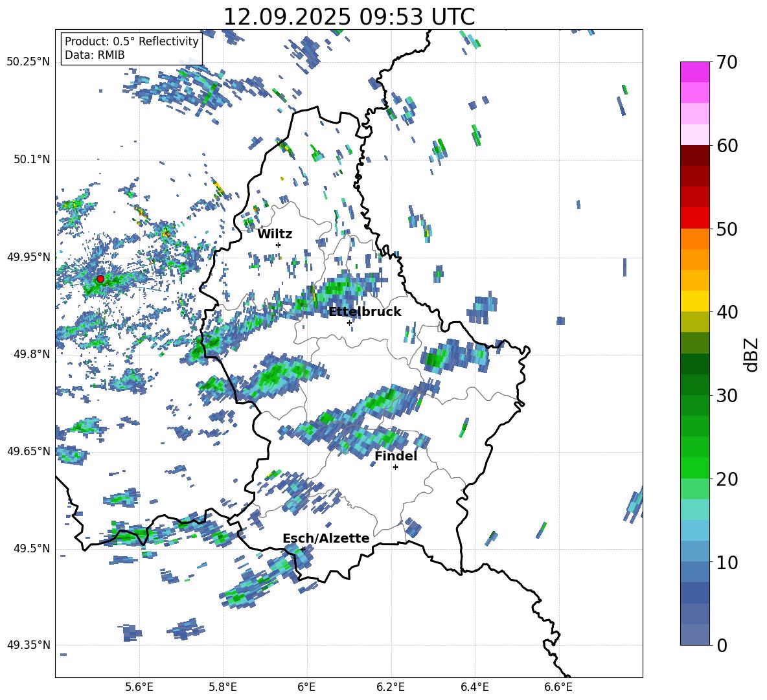Click the 50.25°N latitude label
Viewport: 767px width, 700px height.
tap(29, 62)
